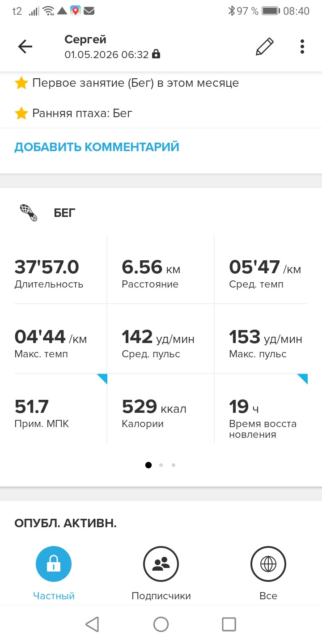Open the three-dot overflow menu

pyautogui.click(x=302, y=47)
